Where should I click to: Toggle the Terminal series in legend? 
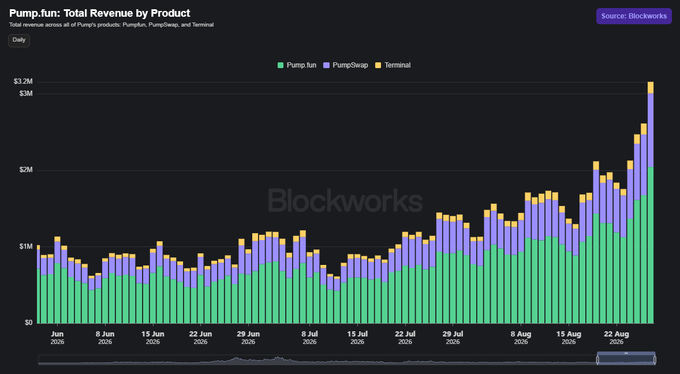point(393,66)
